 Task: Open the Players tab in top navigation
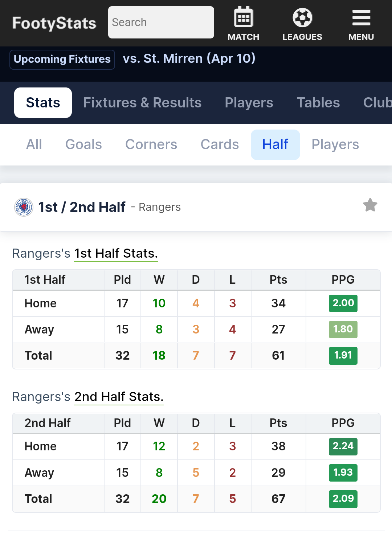click(x=249, y=103)
